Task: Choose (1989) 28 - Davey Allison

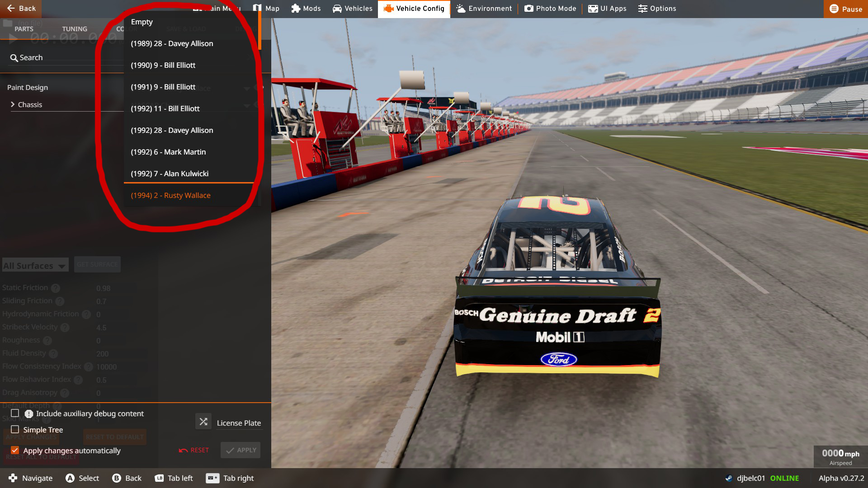Action: click(191, 43)
